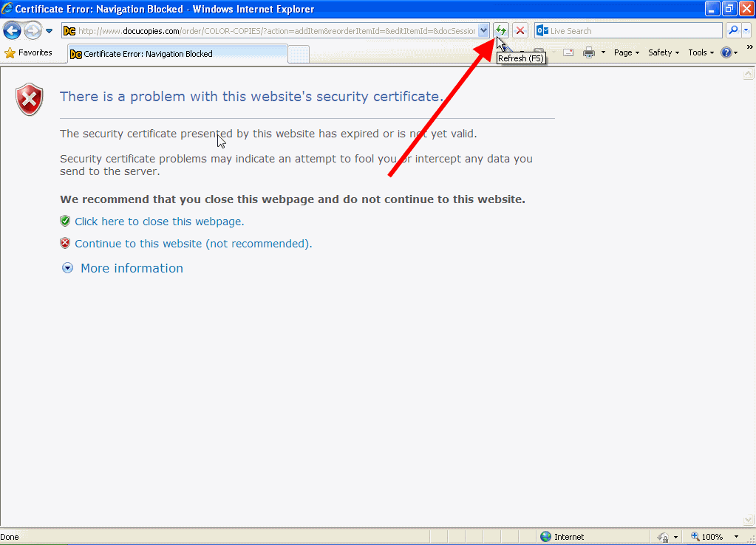Open the privacy options dropdown in status bar
The image size is (756, 545).
pyautogui.click(x=676, y=537)
